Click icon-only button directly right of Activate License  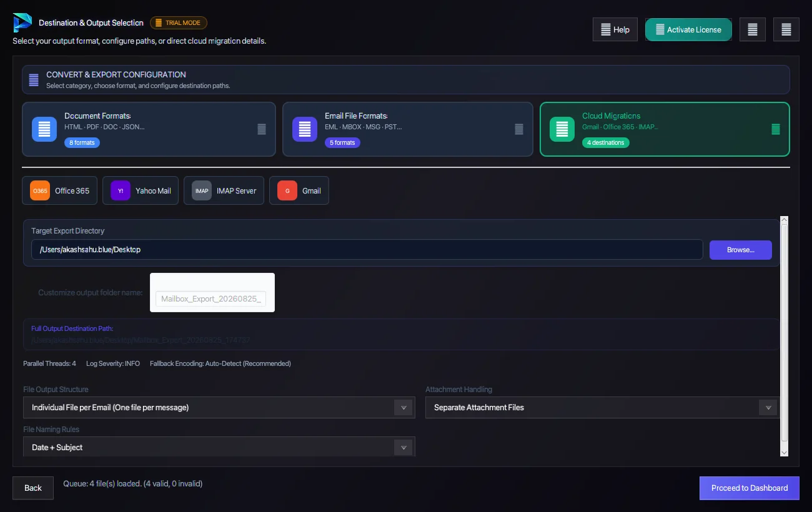click(753, 29)
